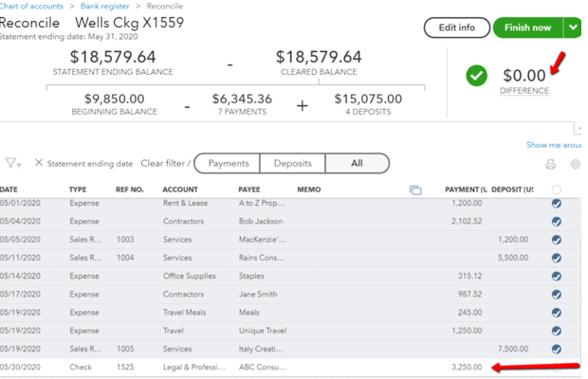Go to Chart of accounts breadcrumb
The width and height of the screenshot is (588, 379).
31,6
